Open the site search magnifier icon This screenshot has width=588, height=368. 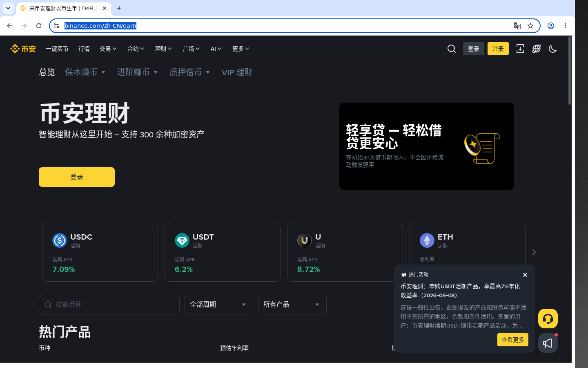pyautogui.click(x=451, y=49)
